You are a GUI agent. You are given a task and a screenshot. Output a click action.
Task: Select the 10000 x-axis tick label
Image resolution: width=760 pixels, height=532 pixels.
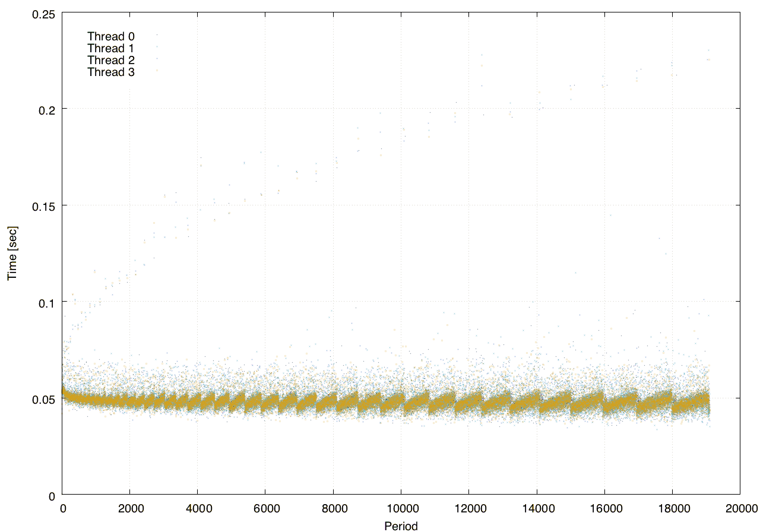(x=401, y=509)
